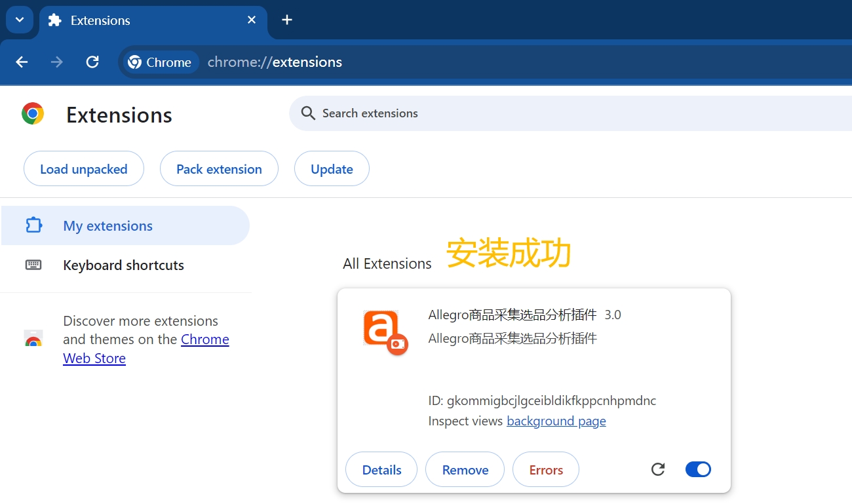Click the All Extensions heading
852x504 pixels.
(387, 263)
